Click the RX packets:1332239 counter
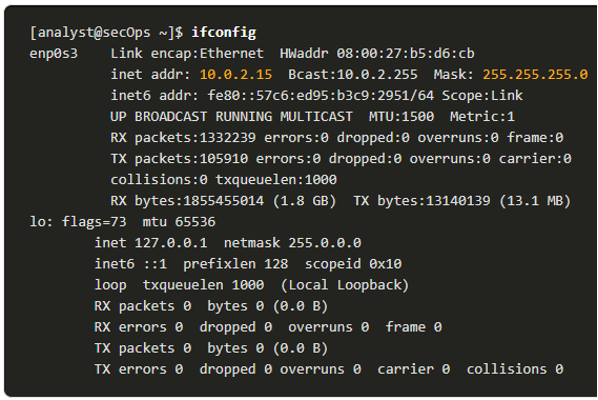The image size is (598, 400). click(x=183, y=138)
